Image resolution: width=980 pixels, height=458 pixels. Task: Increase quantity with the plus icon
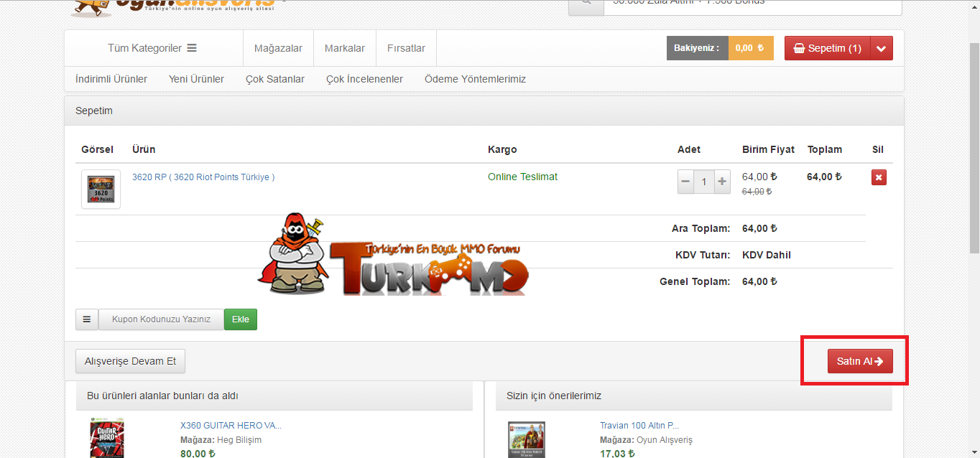pyautogui.click(x=722, y=182)
